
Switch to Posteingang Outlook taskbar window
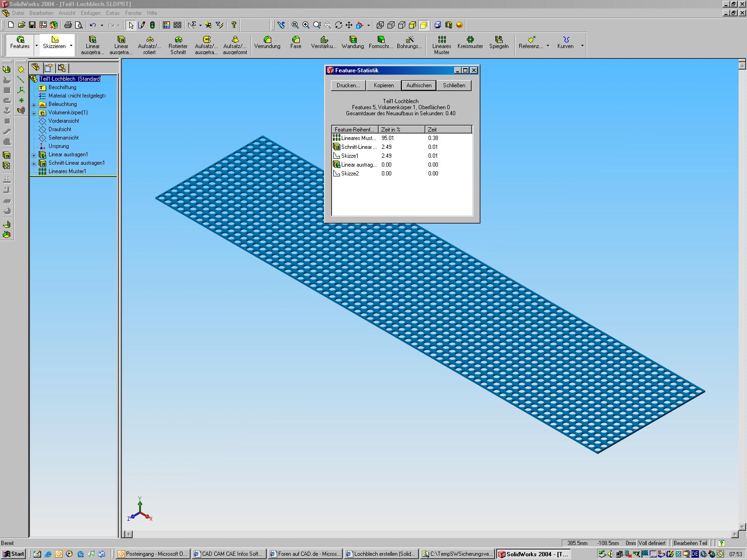click(153, 554)
